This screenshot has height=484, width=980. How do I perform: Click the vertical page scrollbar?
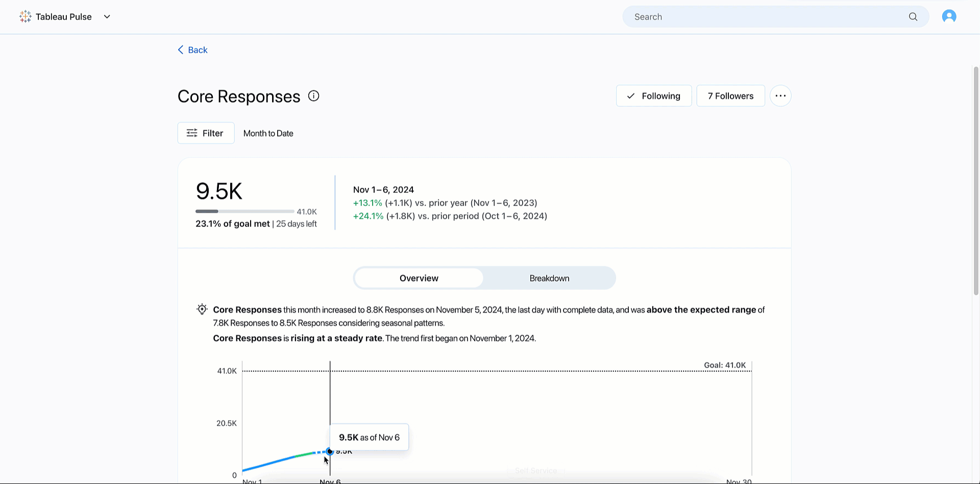(x=975, y=179)
